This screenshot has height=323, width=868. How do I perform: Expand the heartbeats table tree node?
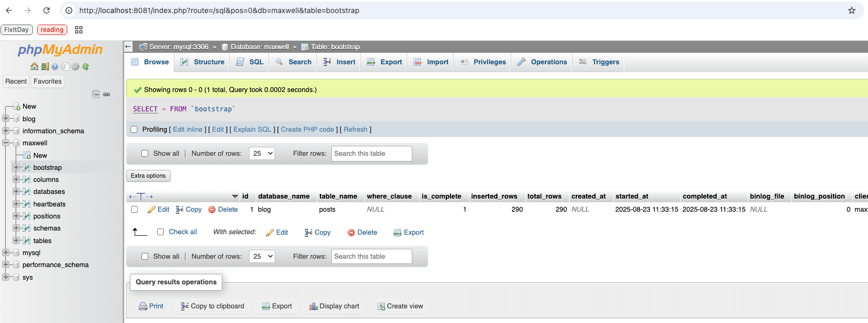(16, 204)
